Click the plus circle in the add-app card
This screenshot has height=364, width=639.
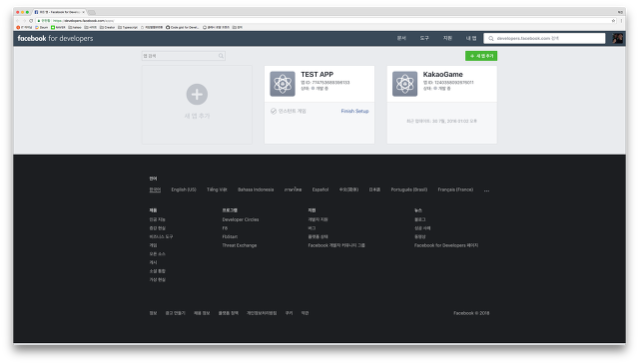coord(197,95)
